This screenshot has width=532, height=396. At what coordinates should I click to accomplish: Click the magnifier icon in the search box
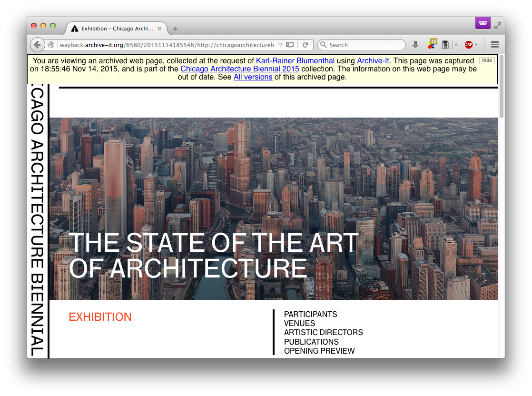point(323,45)
